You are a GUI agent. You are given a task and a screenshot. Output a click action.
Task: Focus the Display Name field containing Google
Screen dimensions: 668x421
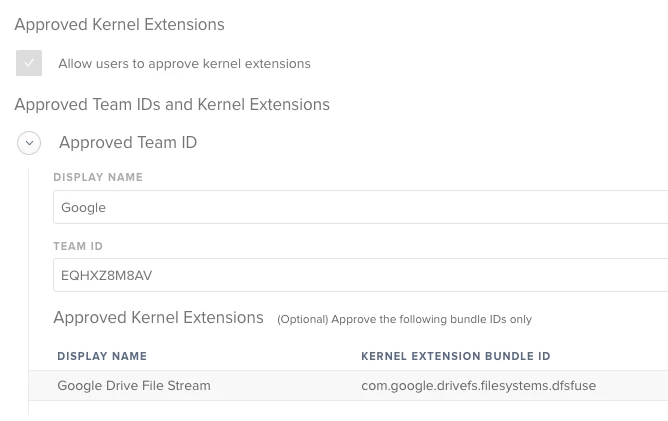pyautogui.click(x=360, y=207)
